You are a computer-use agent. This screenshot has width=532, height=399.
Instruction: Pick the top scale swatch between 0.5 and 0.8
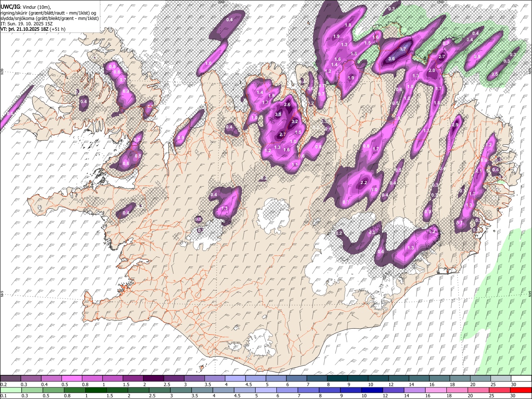[72, 379]
